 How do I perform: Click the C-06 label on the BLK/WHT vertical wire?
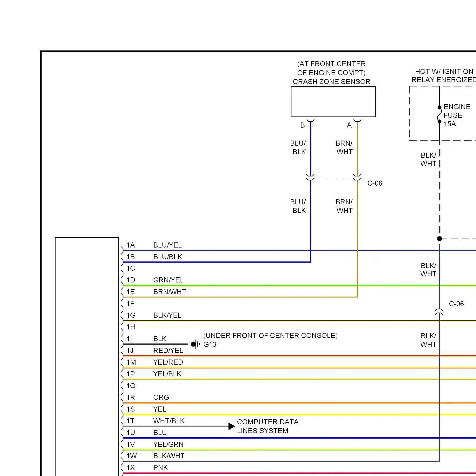(456, 304)
